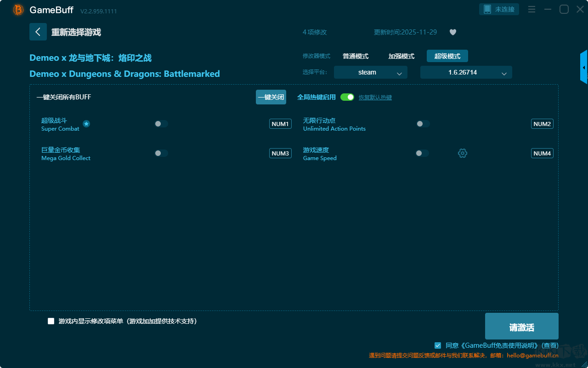Open the steam platform dropdown
This screenshot has height=368, width=588.
(370, 72)
